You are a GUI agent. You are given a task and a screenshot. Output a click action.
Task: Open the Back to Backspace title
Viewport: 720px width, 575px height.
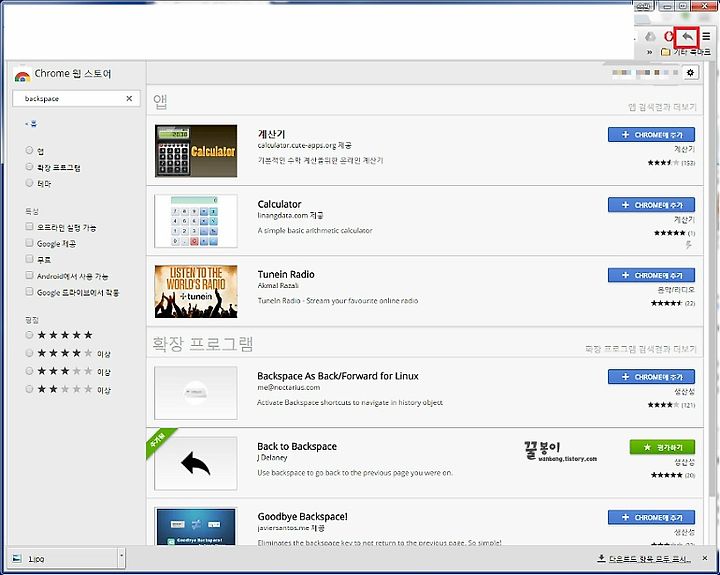(x=297, y=446)
